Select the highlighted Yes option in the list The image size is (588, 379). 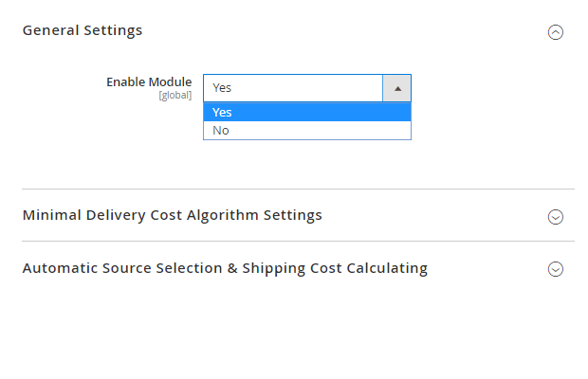307,112
